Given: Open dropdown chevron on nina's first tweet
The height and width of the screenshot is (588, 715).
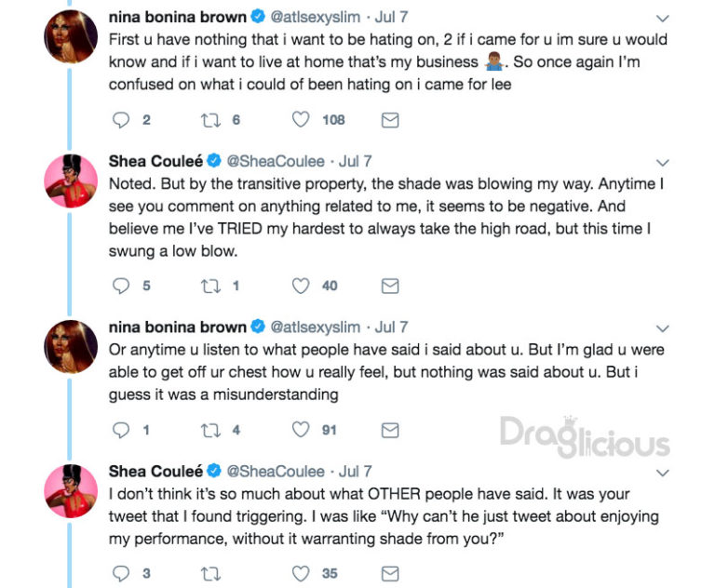Looking at the screenshot, I should tap(662, 19).
